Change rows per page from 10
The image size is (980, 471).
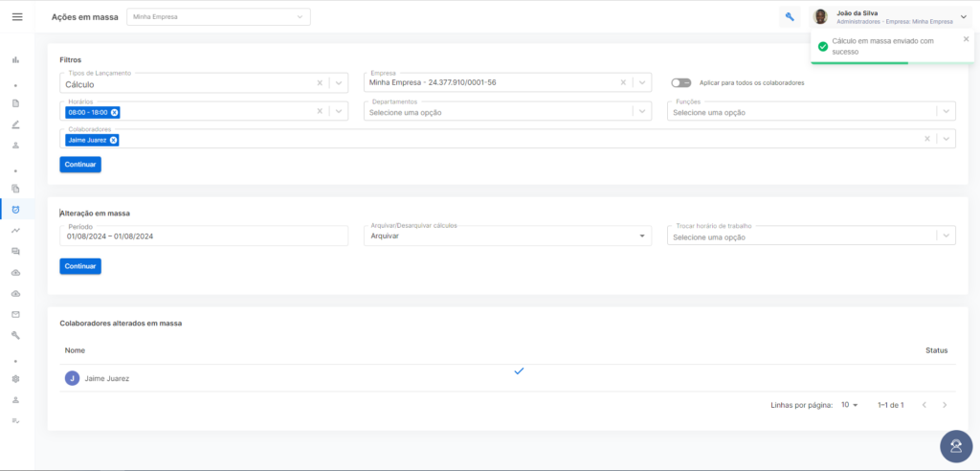[850, 405]
